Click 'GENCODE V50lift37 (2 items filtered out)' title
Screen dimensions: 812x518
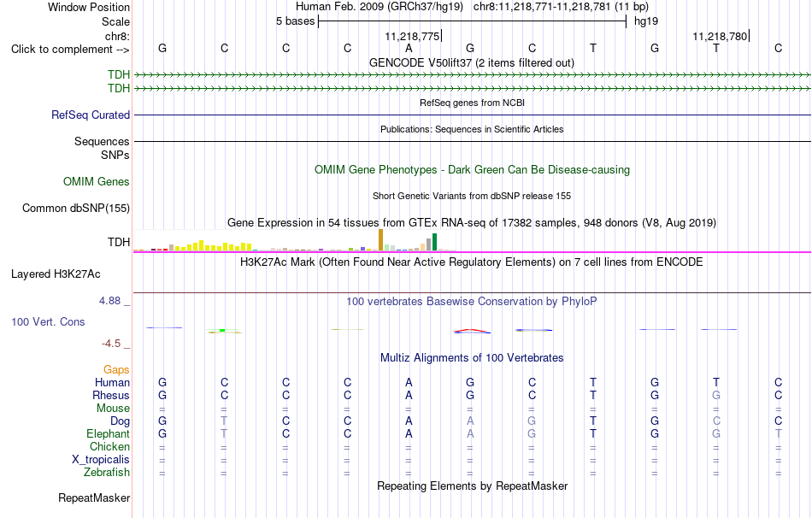point(472,62)
